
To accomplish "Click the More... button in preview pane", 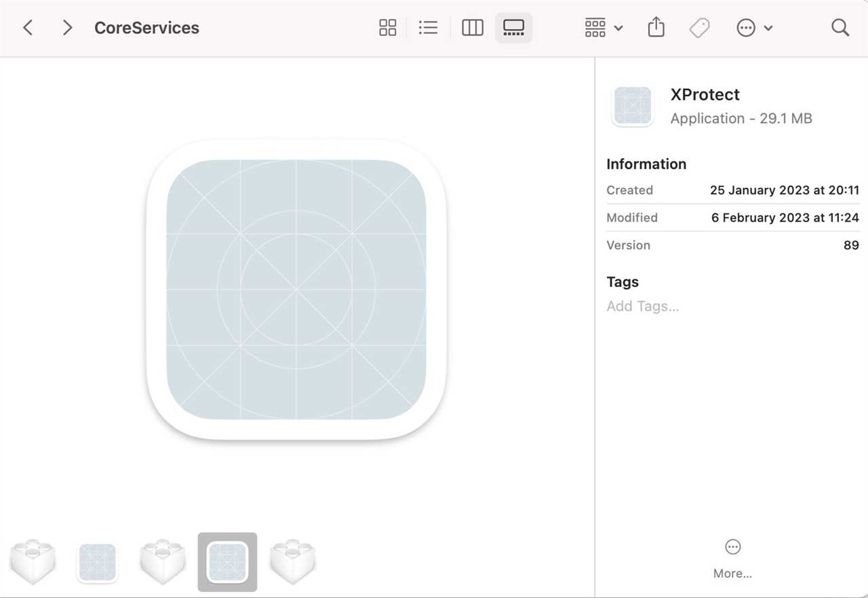I will click(x=732, y=559).
